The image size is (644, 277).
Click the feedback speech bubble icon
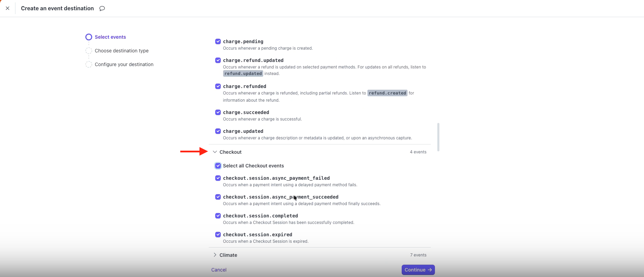click(x=102, y=9)
